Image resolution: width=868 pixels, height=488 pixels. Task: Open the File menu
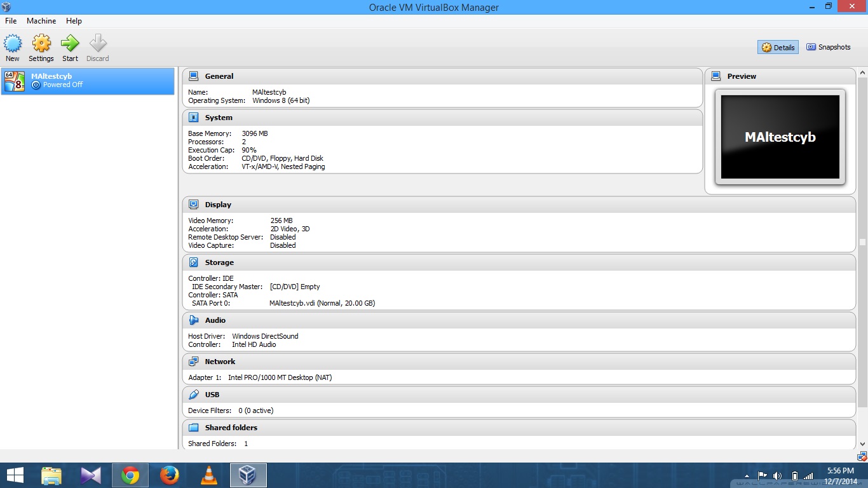click(11, 21)
